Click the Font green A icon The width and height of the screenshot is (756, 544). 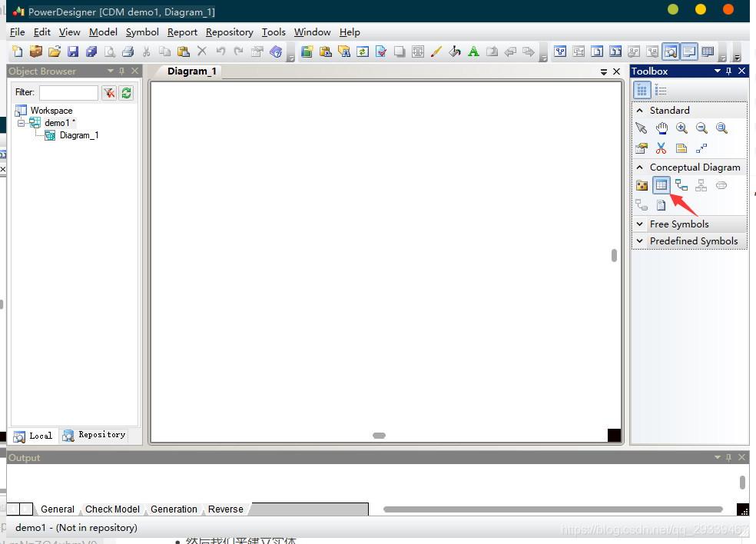point(473,51)
